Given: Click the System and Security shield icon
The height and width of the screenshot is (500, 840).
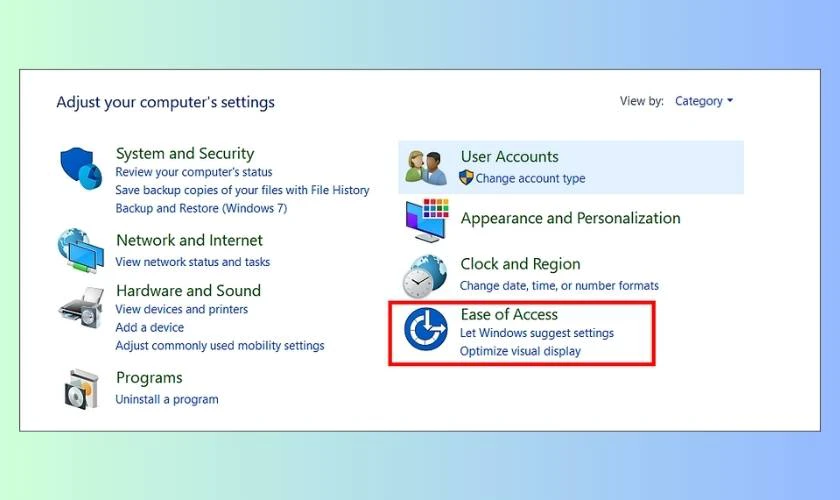Looking at the screenshot, I should tap(81, 168).
